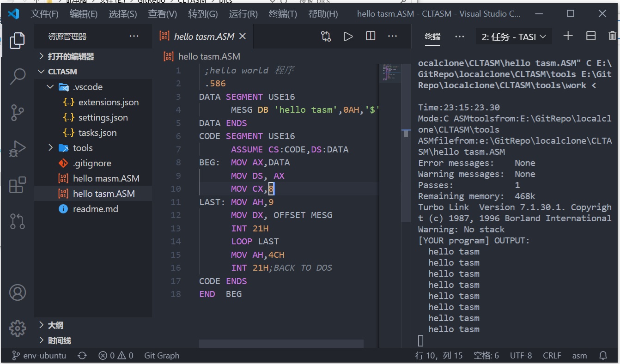This screenshot has width=620, height=364.
Task: Select the Source Control icon
Action: (x=17, y=113)
